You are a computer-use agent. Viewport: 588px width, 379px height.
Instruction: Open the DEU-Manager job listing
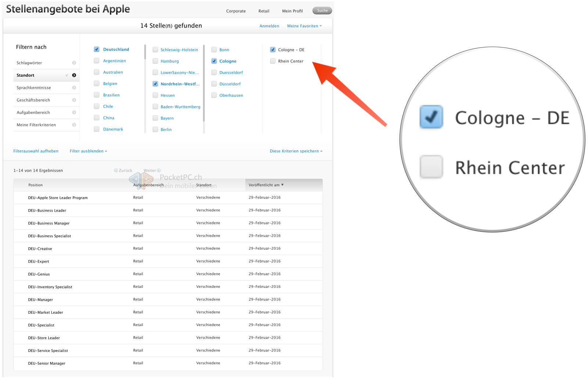(x=40, y=300)
